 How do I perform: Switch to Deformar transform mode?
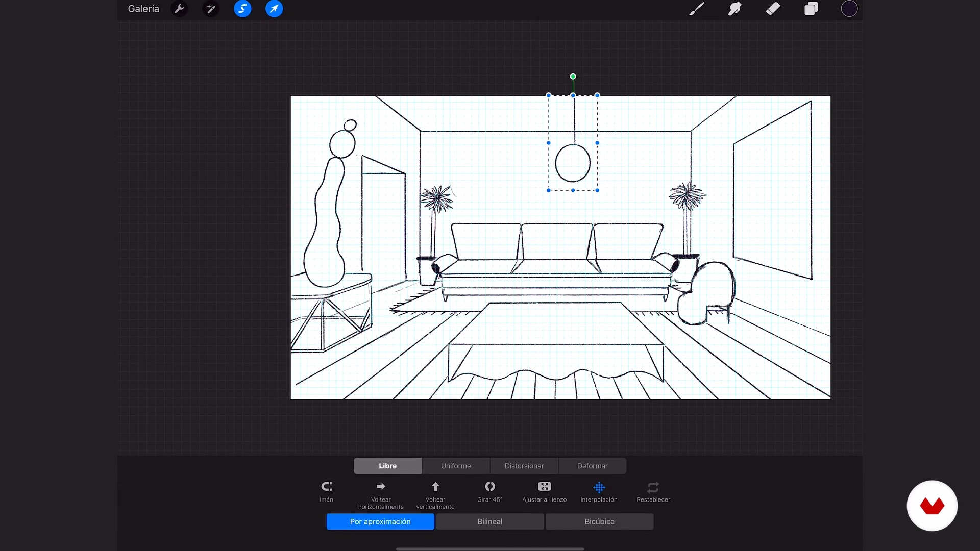coord(593,466)
